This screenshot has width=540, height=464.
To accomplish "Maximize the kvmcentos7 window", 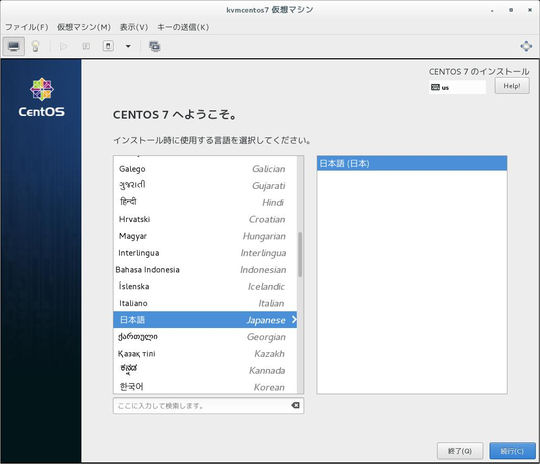I will (511, 10).
